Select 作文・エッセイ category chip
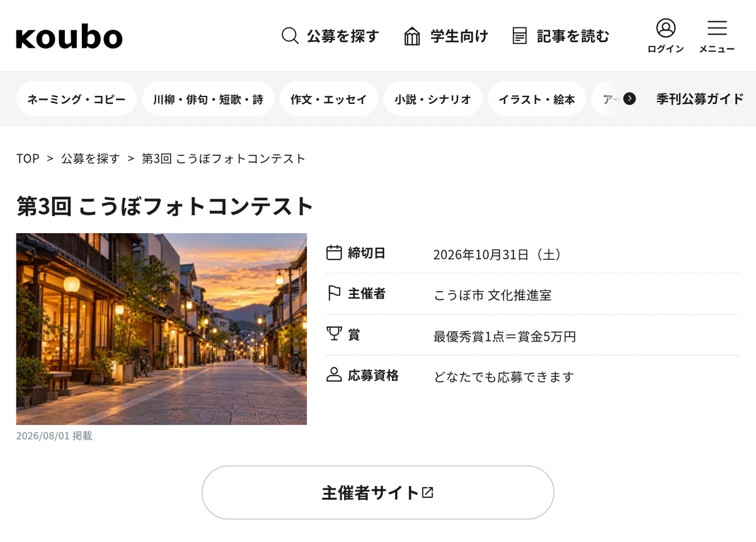The image size is (756, 542). point(328,99)
